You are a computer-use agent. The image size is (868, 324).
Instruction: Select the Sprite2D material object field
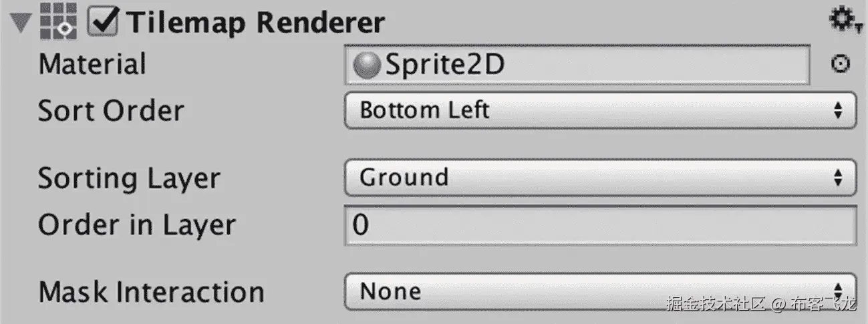[578, 65]
